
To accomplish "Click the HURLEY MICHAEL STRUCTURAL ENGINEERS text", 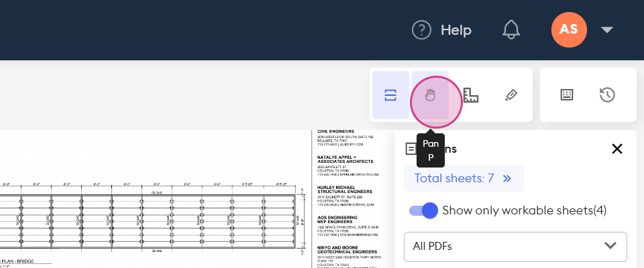I will tap(345, 189).
